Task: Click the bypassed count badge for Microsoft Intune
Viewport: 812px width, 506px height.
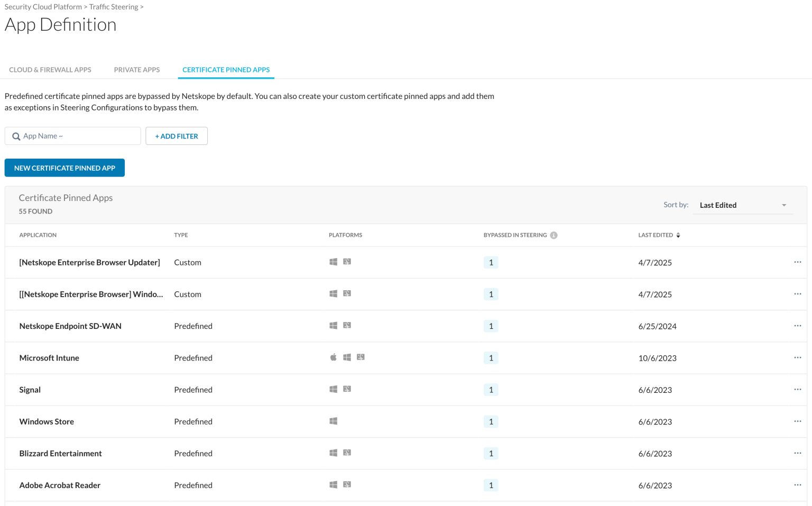Action: click(x=491, y=358)
